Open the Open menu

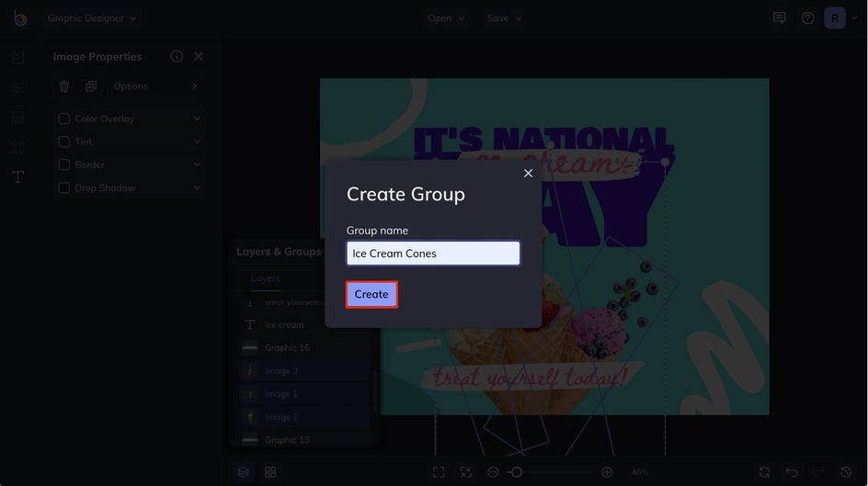click(446, 18)
